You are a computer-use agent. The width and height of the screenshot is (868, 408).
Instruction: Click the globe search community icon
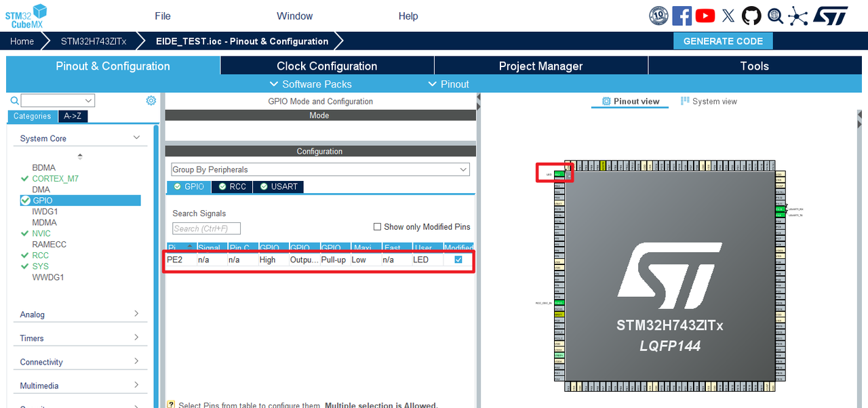[775, 16]
